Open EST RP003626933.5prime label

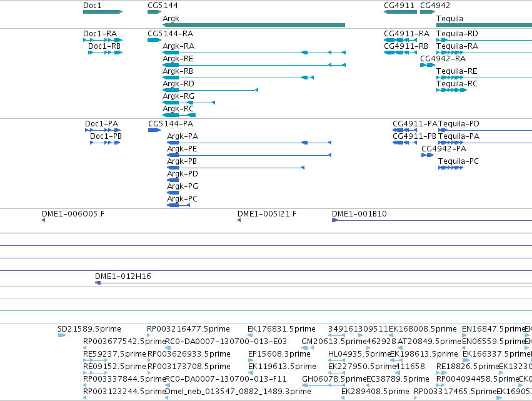click(189, 354)
